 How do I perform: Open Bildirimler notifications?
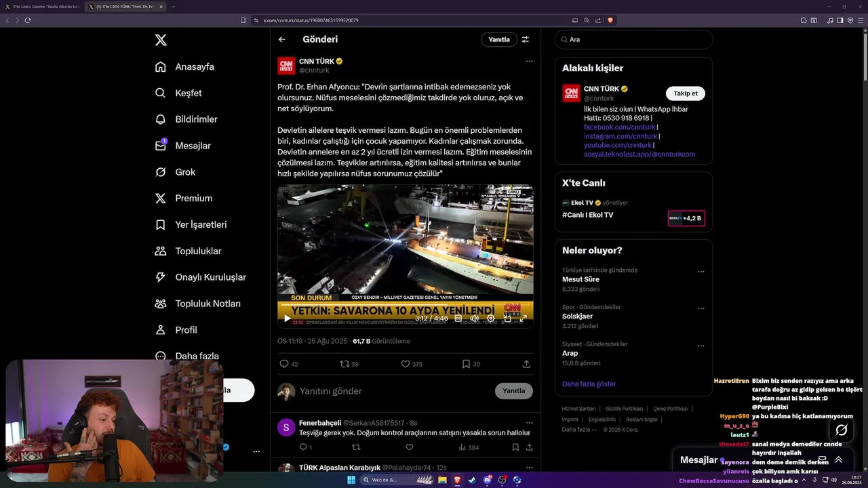click(186, 119)
